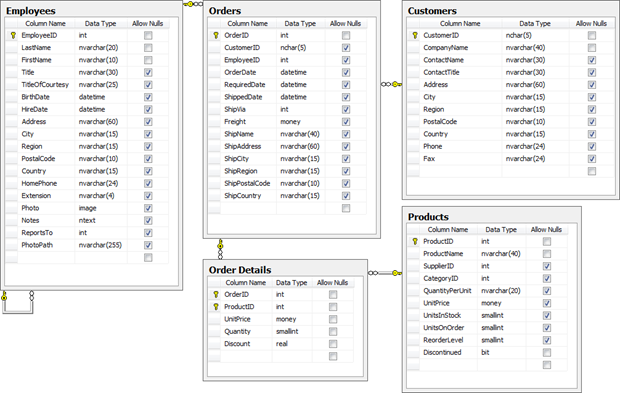The height and width of the screenshot is (393, 620).
Task: Select the RequiredDate column in Orders
Action: point(245,85)
